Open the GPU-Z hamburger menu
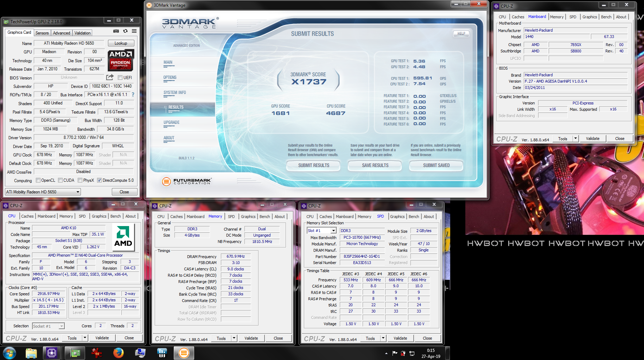Image resolution: width=644 pixels, height=360 pixels. [x=134, y=31]
